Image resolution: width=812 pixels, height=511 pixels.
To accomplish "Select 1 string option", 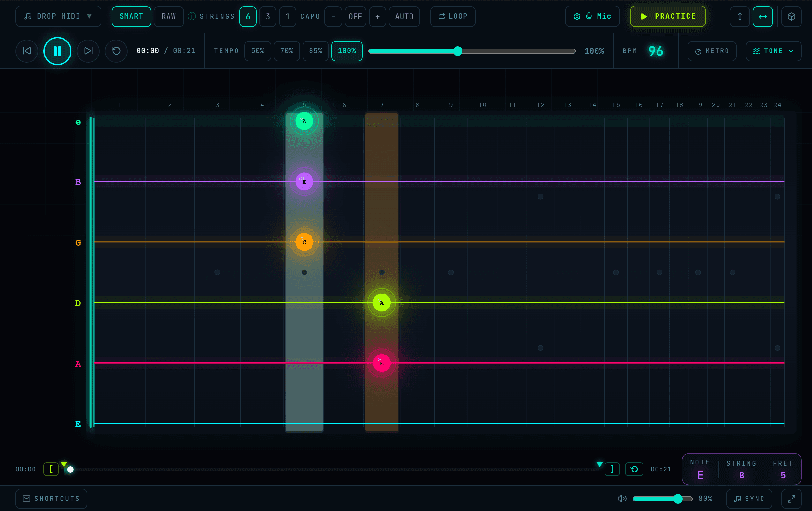I will pyautogui.click(x=288, y=17).
